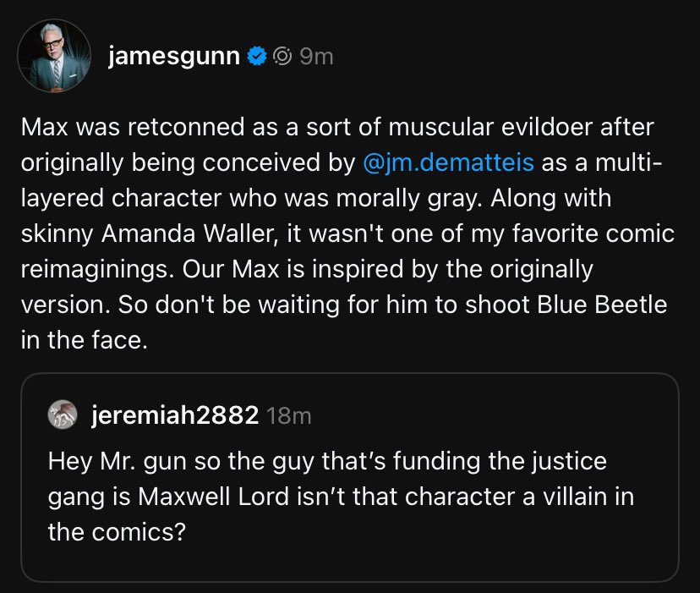This screenshot has height=593, width=700.
Task: Tap the jamesgunn username
Action: click(176, 57)
